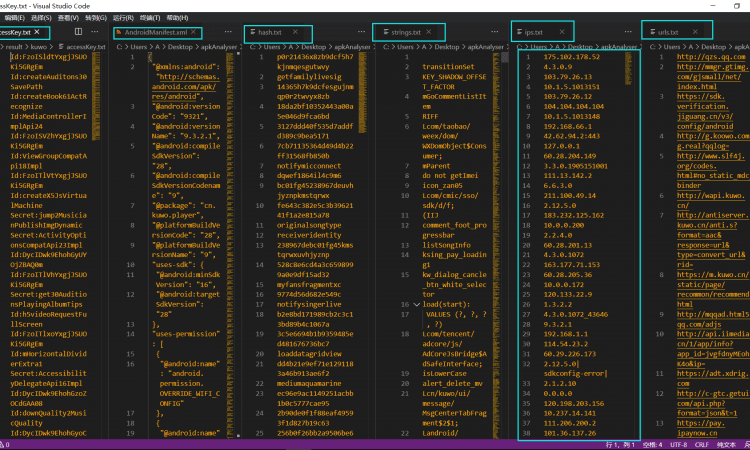Open more actions for AndroidManifest.xml editor group
Image resolution: width=750 pixels, height=450 pixels.
[228, 32]
